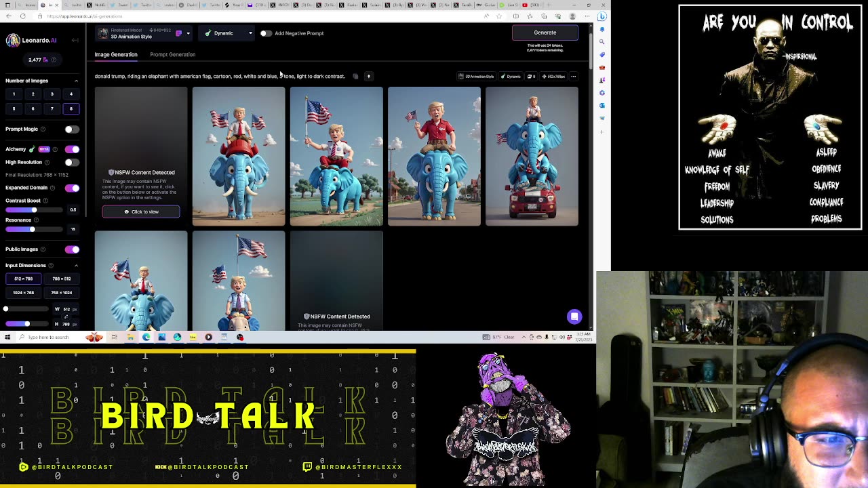Viewport: 868px width, 488px height.
Task: Click to view first NSFW image
Action: [x=141, y=211]
